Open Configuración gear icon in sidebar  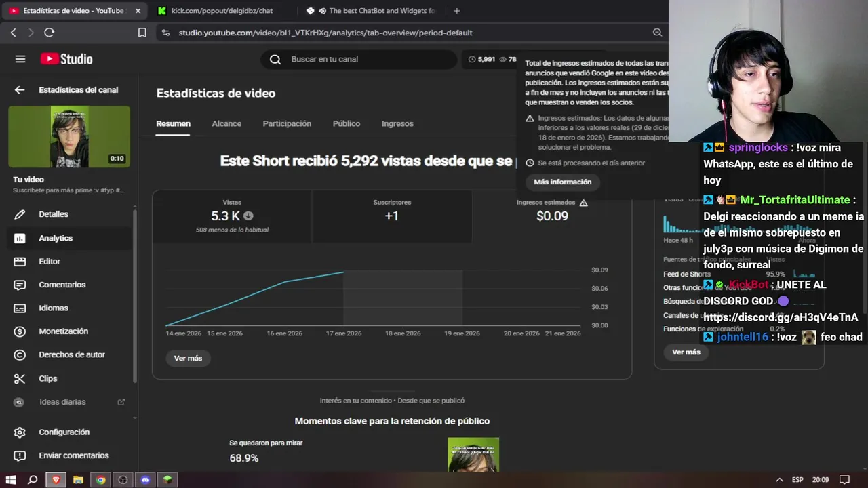click(20, 432)
